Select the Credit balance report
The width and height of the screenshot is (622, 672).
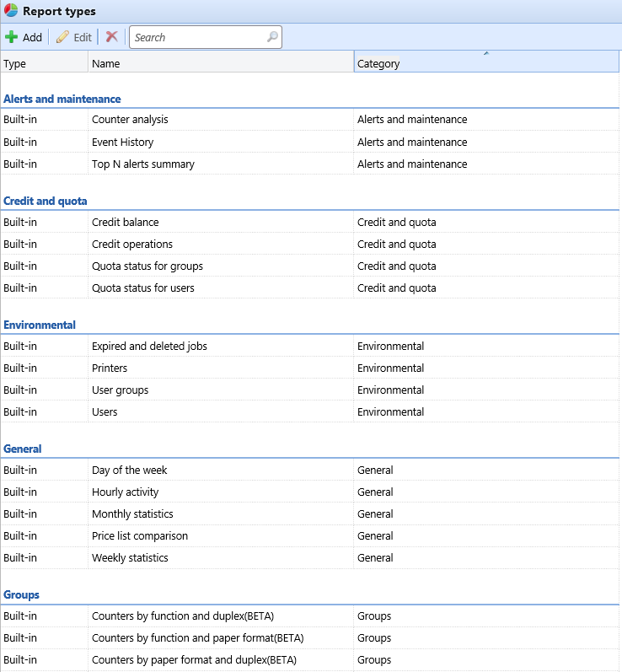[126, 222]
